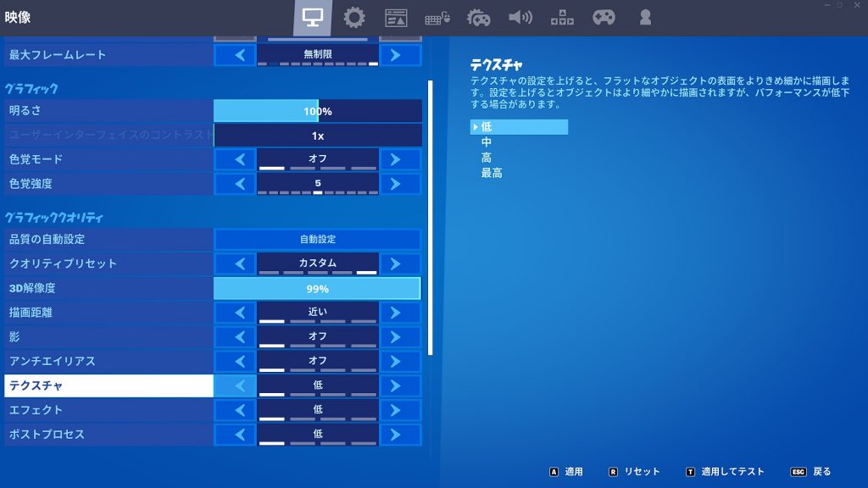Click left arrow for アンチエイリアス

pyautogui.click(x=236, y=361)
